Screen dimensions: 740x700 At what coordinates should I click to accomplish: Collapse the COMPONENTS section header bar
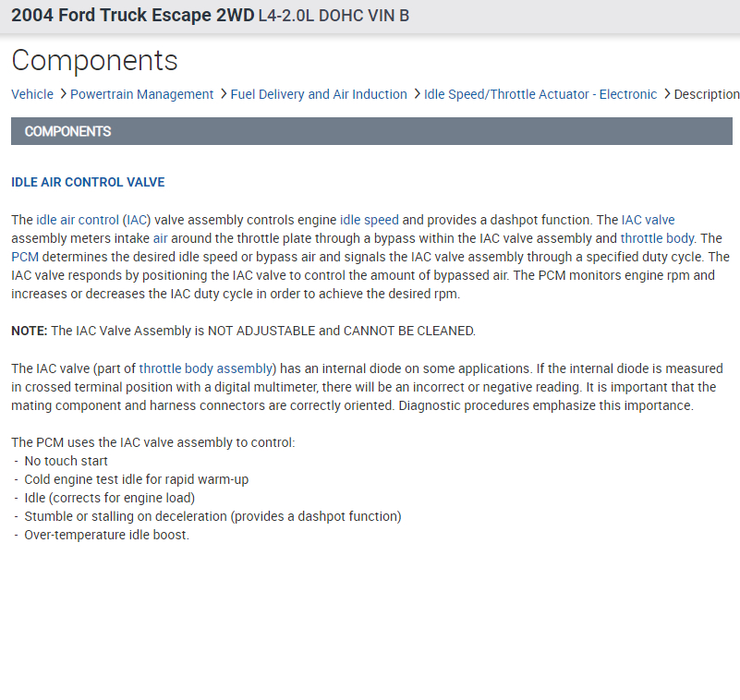tap(371, 131)
